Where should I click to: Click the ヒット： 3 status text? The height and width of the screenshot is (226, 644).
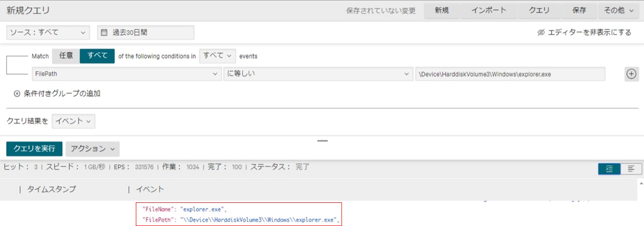point(21,167)
